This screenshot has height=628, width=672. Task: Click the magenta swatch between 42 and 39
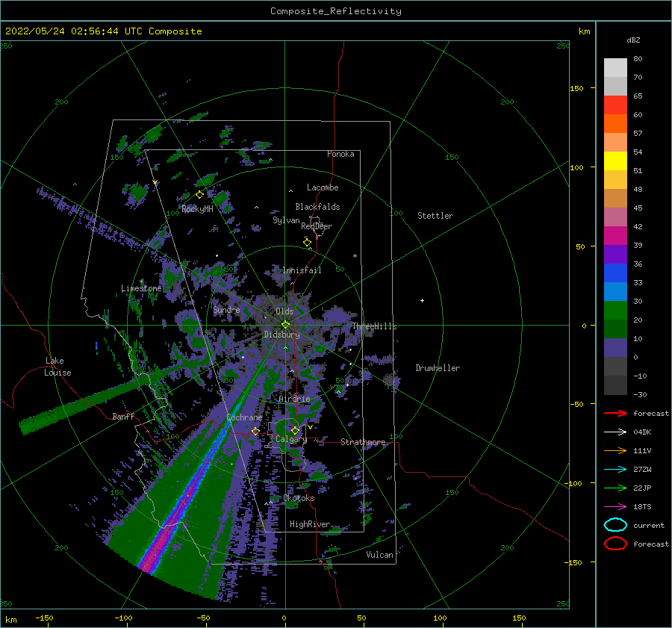pos(615,235)
